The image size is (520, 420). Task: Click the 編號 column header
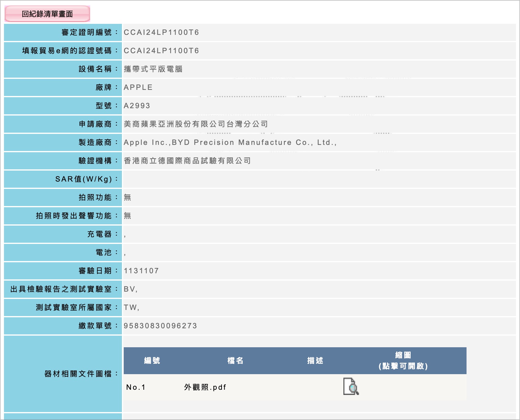[x=152, y=361]
